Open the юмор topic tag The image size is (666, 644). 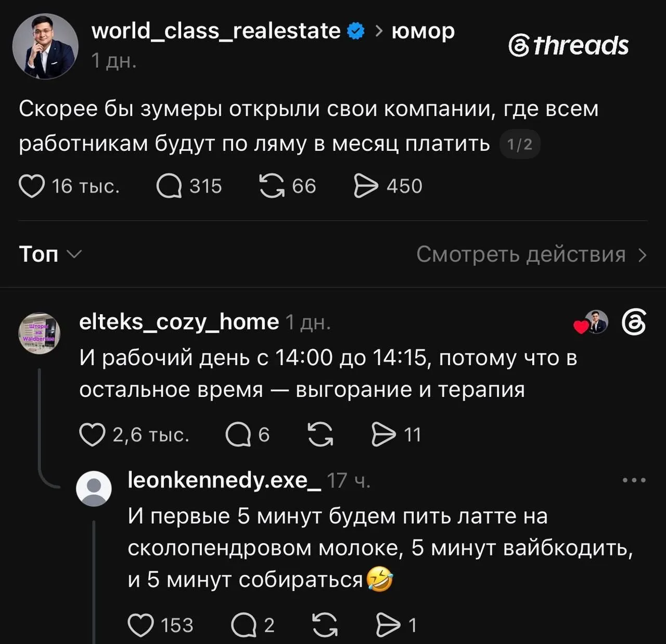coord(422,31)
